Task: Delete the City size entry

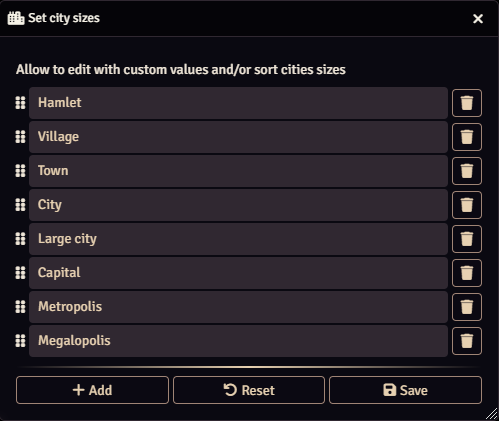Action: pos(467,205)
